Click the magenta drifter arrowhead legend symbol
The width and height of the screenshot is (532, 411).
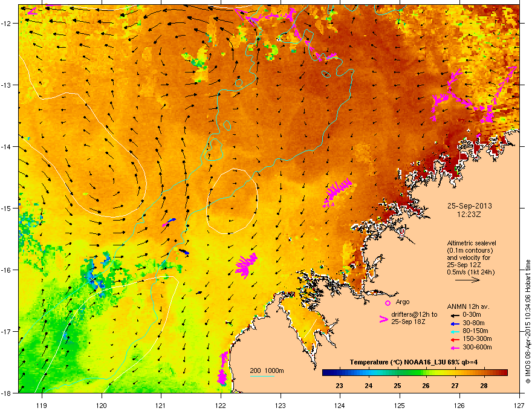coord(383,319)
